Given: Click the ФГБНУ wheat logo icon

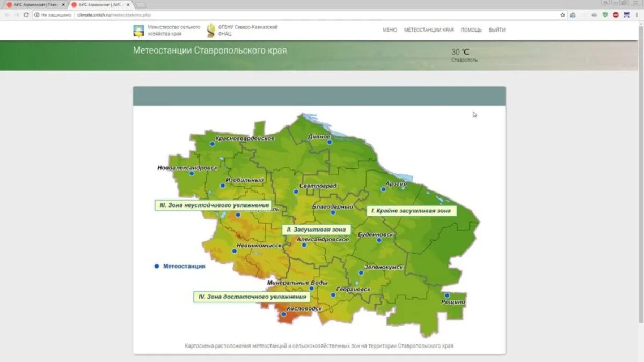Looking at the screenshot, I should (210, 30).
